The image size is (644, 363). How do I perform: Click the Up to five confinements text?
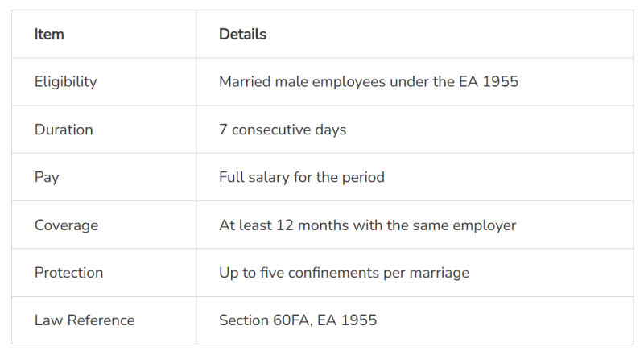(344, 273)
